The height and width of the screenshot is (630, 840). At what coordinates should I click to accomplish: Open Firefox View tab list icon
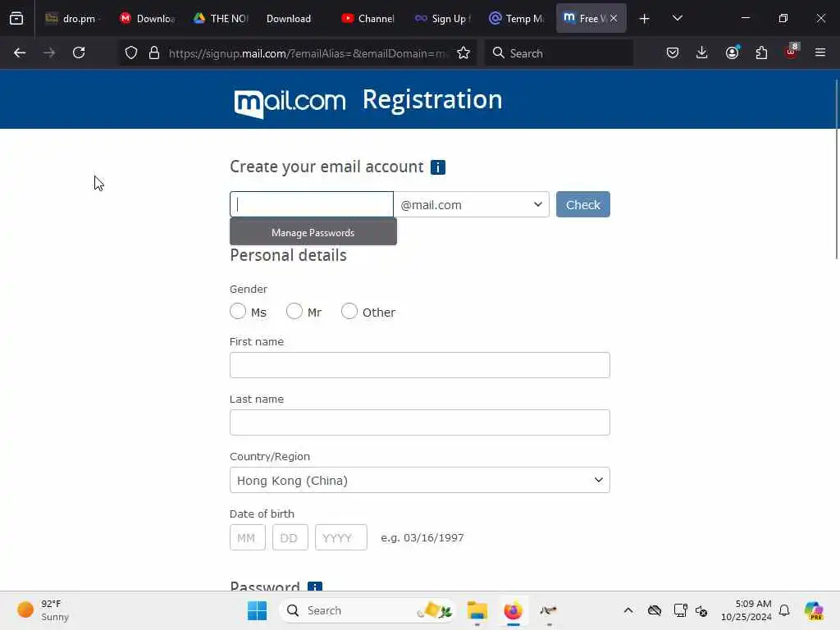coord(16,18)
